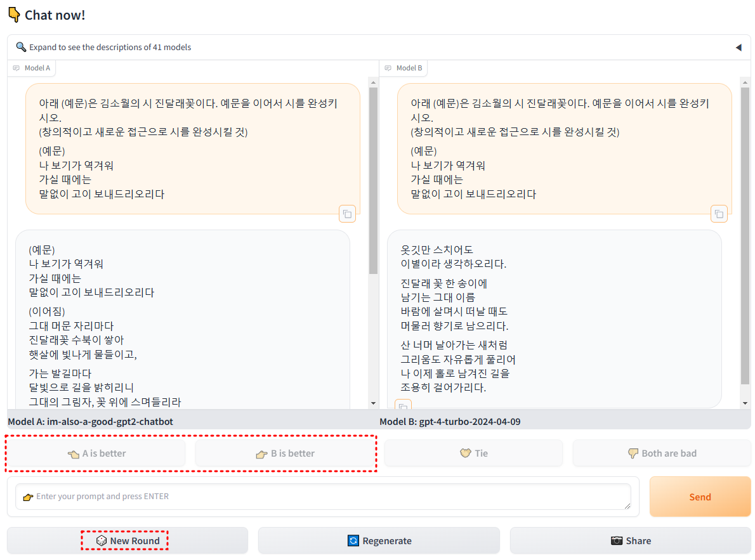Share the chat result
This screenshot has height=560, width=755.
point(631,540)
